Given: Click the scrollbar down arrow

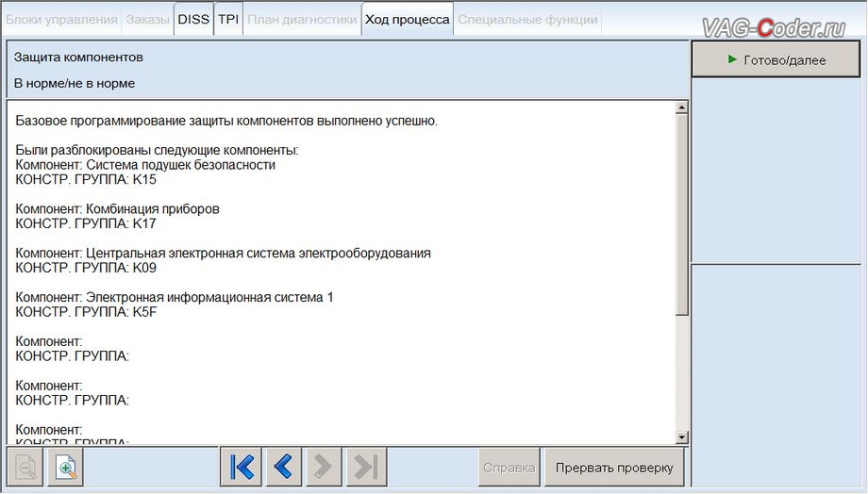Looking at the screenshot, I should (x=682, y=437).
